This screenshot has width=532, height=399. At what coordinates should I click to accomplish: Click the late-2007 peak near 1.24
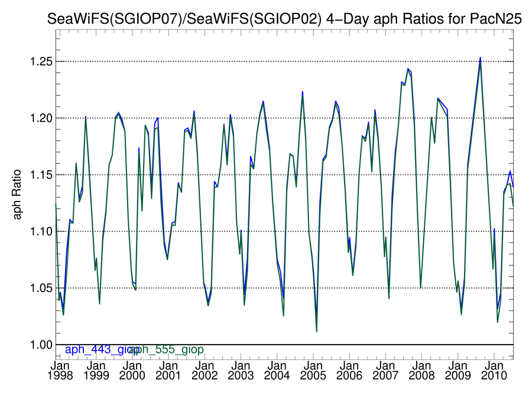point(408,69)
